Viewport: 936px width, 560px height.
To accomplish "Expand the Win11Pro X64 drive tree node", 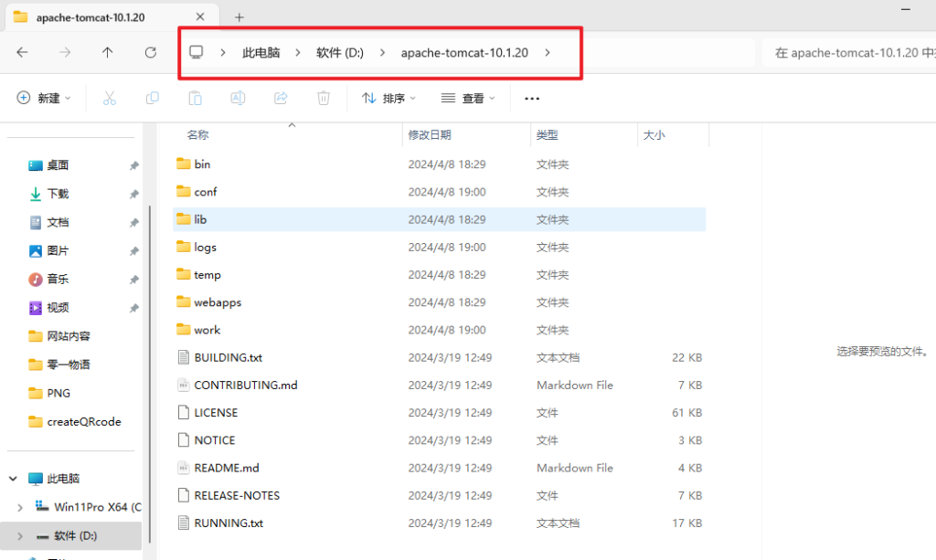I will [21, 507].
